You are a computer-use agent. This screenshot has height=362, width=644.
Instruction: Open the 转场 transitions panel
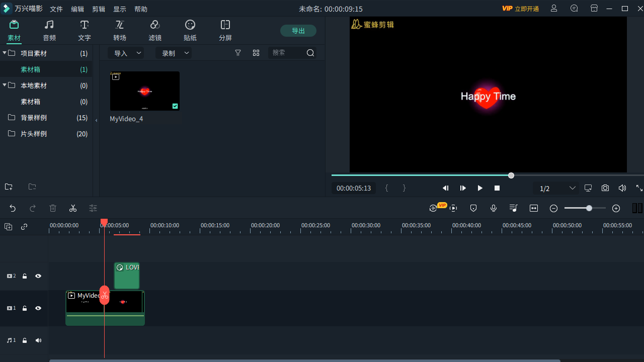120,30
